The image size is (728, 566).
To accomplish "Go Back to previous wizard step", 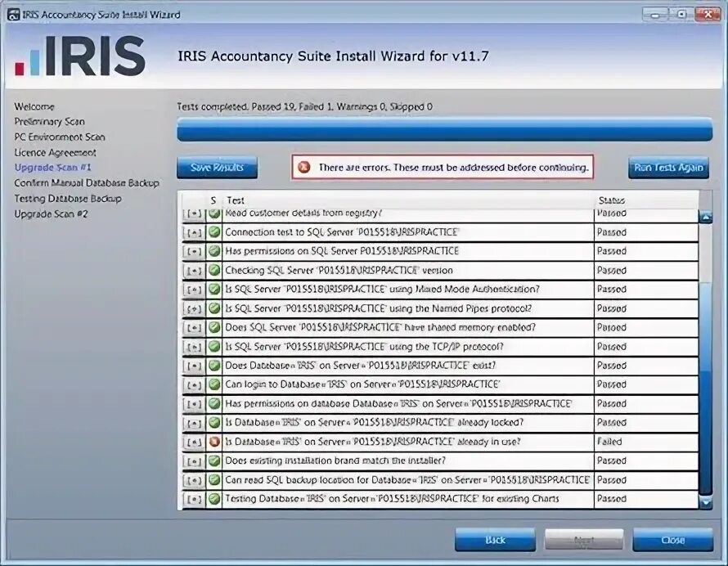I will (x=495, y=540).
